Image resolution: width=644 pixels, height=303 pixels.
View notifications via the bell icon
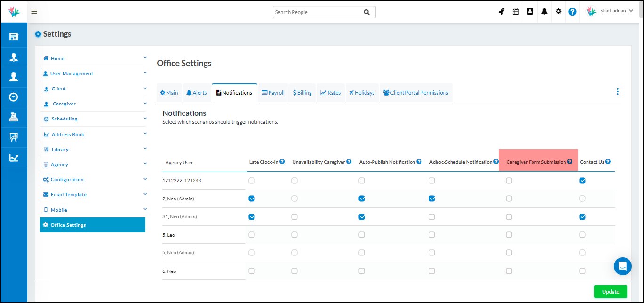[544, 11]
